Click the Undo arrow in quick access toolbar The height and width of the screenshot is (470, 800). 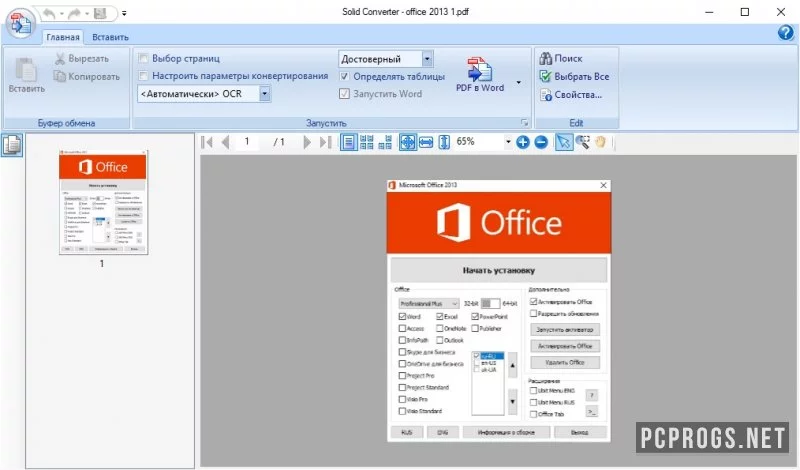coord(49,13)
